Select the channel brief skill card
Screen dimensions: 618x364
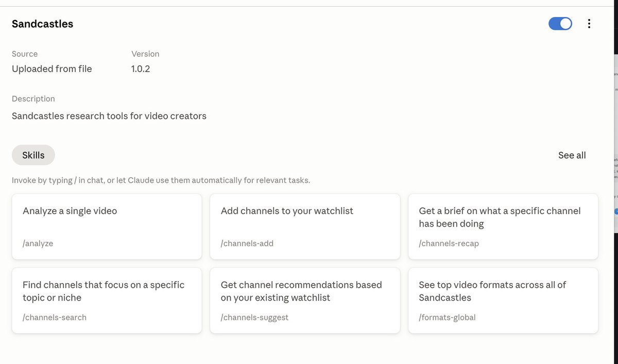(503, 227)
